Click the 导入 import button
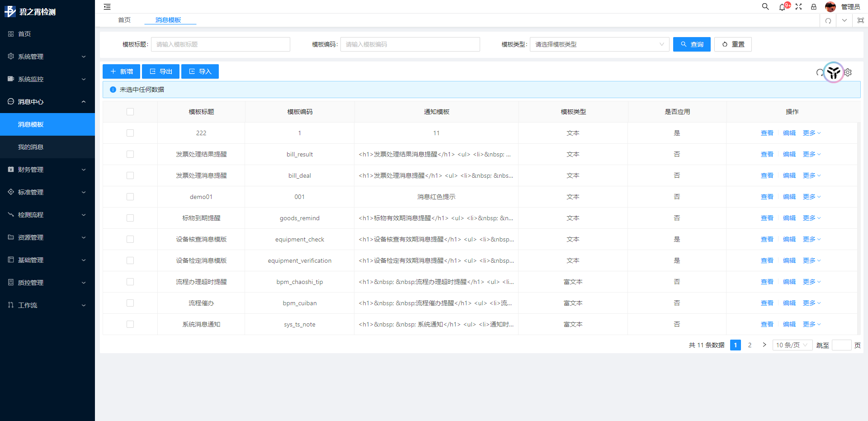This screenshot has height=421, width=868. click(200, 71)
